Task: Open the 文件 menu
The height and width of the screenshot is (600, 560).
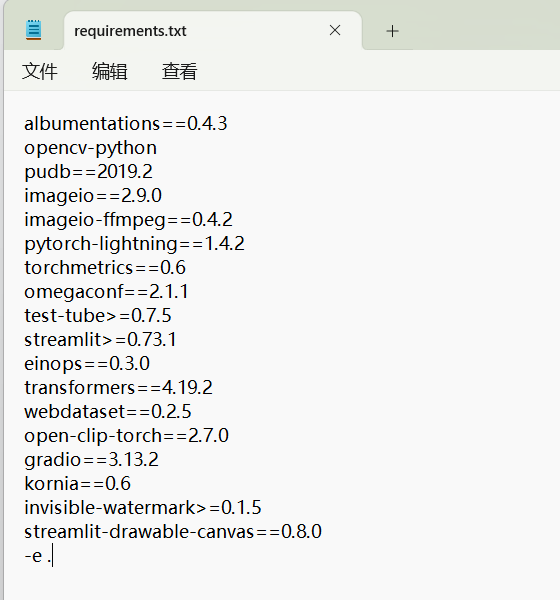Action: [39, 72]
